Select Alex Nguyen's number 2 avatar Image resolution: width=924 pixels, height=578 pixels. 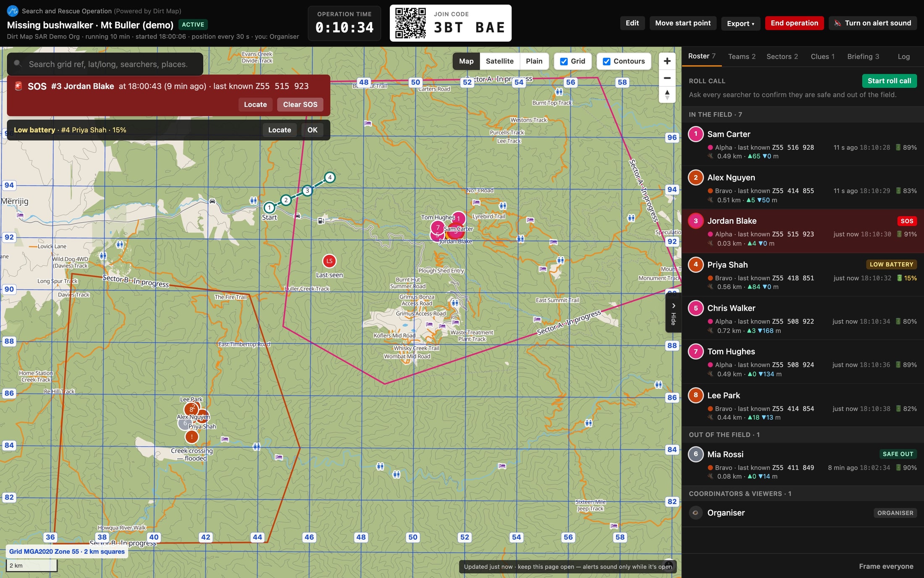point(696,177)
